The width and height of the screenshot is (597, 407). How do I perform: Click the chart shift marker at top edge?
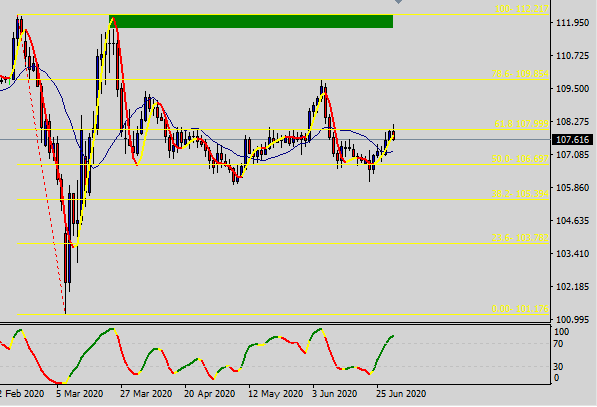pyautogui.click(x=398, y=2)
